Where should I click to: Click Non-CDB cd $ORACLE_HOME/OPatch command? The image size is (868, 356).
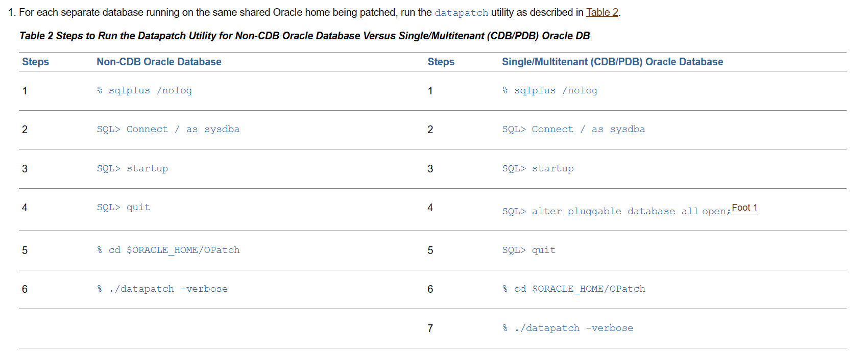tap(168, 250)
